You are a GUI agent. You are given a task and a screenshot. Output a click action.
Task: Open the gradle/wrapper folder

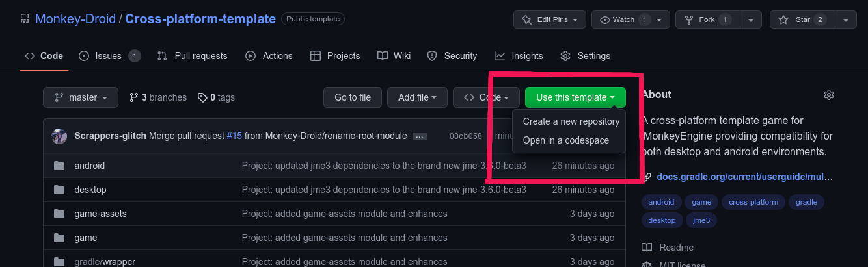[104, 262]
